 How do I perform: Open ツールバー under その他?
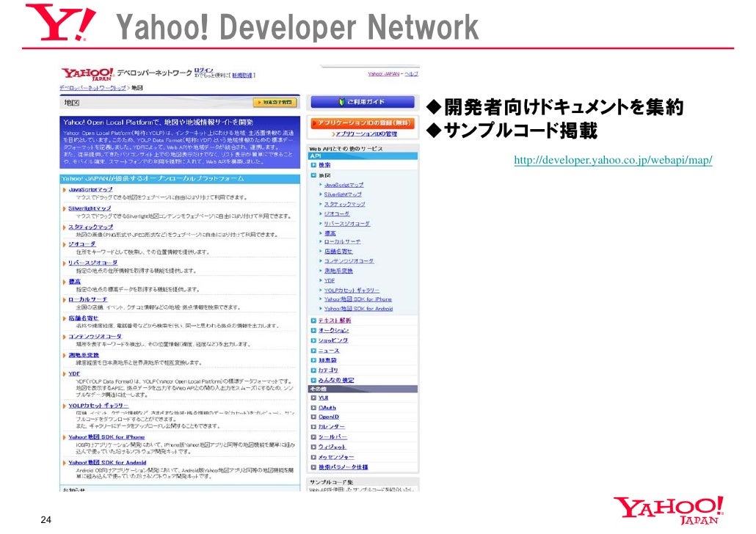coord(332,436)
